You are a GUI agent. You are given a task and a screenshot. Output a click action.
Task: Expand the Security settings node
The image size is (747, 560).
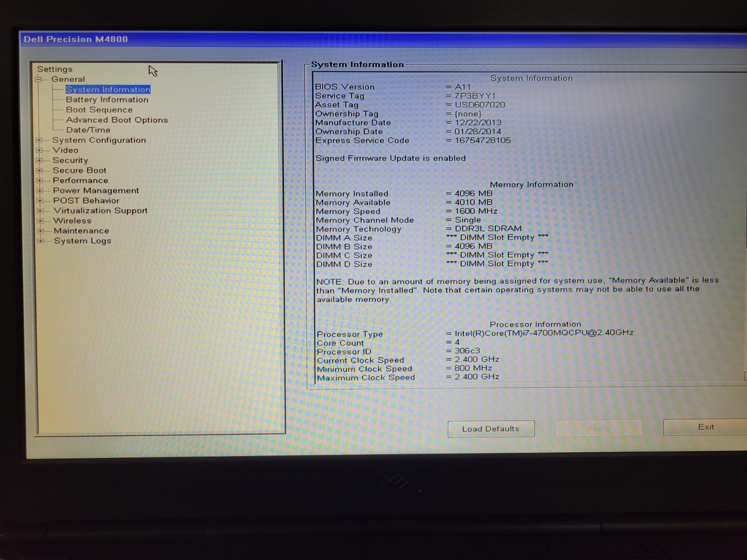tap(40, 161)
